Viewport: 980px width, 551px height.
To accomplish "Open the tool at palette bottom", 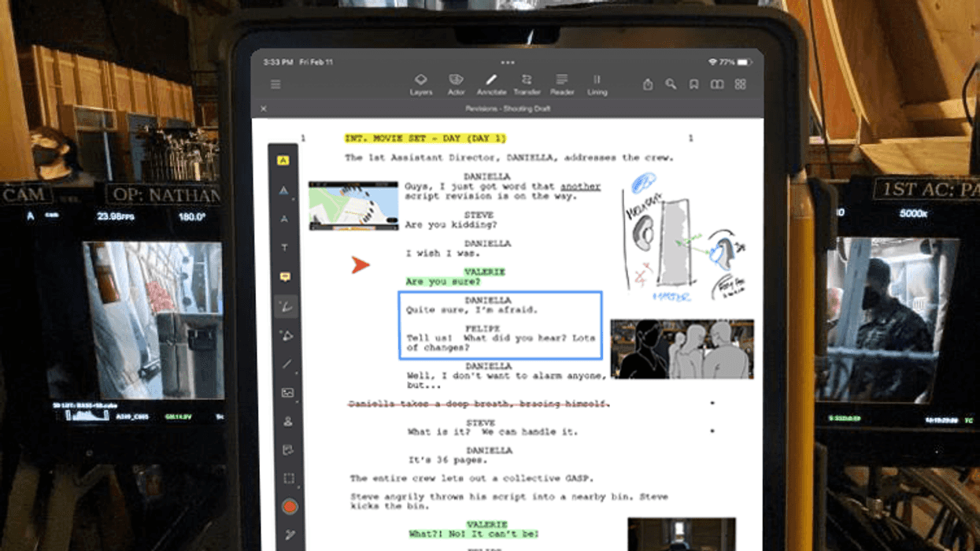I will pyautogui.click(x=290, y=535).
